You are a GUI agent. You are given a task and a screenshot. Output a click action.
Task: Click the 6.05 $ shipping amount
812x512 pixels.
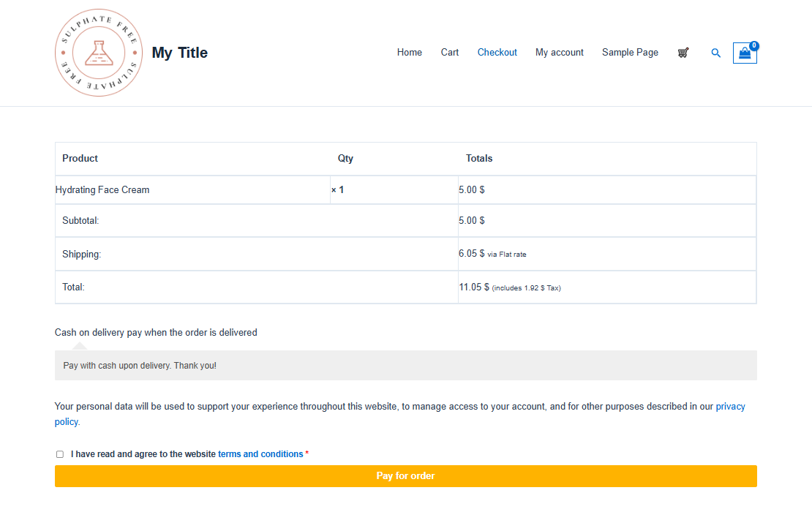(x=472, y=254)
